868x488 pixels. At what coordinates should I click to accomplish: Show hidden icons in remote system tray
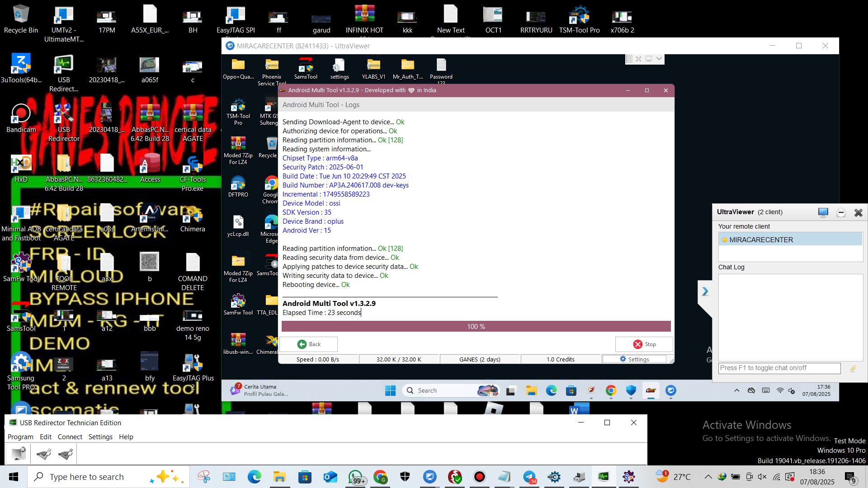737,390
